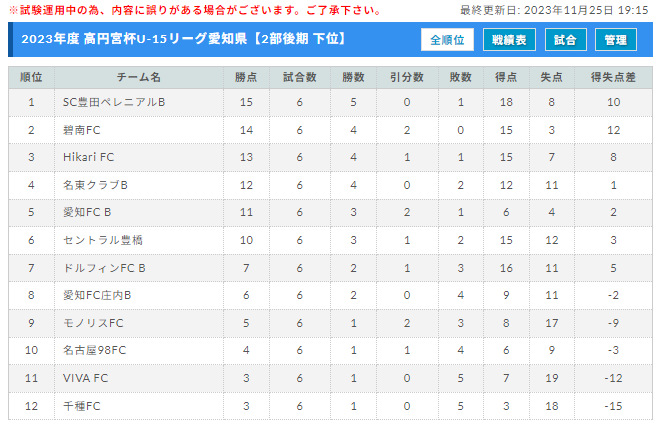The image size is (662, 431).
Task: Open the 試合 tab
Action: coord(565,40)
